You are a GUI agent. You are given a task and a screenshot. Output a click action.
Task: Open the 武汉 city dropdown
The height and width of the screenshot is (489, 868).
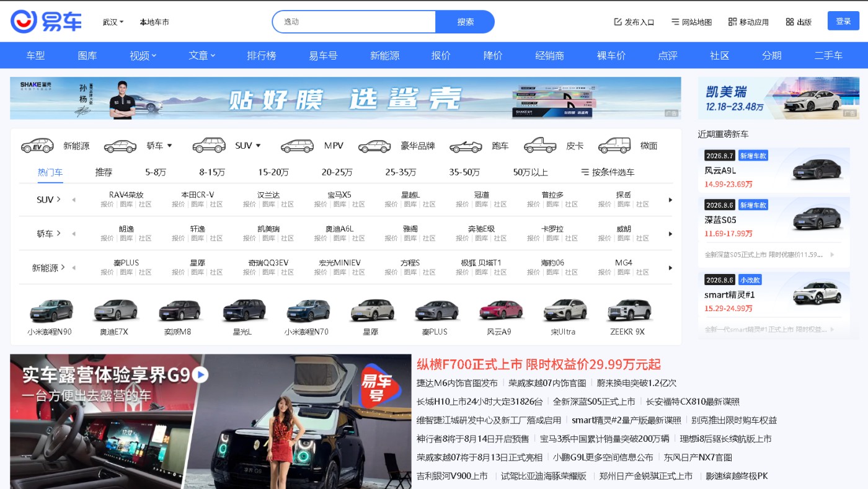coord(113,22)
